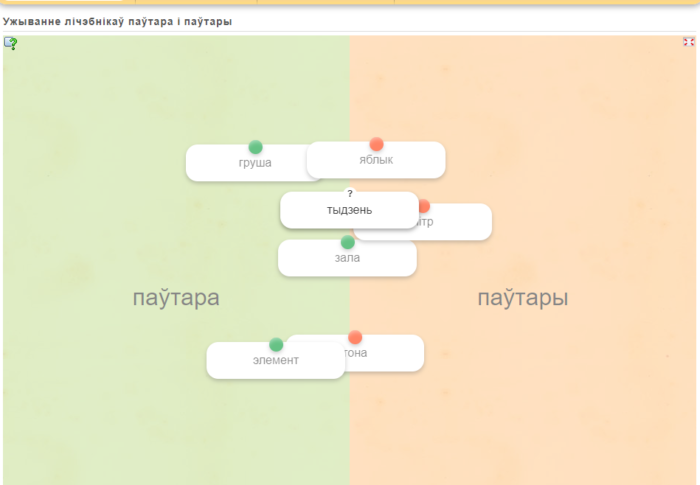Click the паўтара group label
Screen dimensions: 700x485
pyautogui.click(x=176, y=298)
